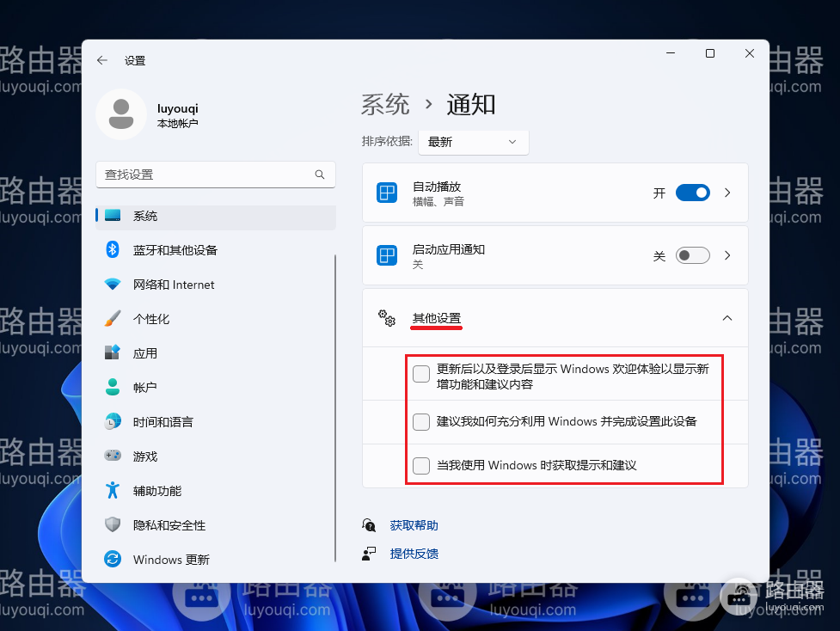Click the 游戏 gamepad icon
The image size is (840, 631).
pyautogui.click(x=113, y=456)
